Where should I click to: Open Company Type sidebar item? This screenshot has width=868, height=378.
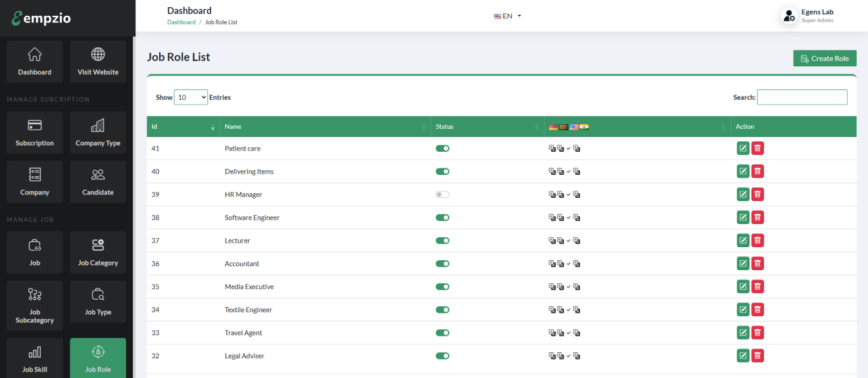pos(98,133)
